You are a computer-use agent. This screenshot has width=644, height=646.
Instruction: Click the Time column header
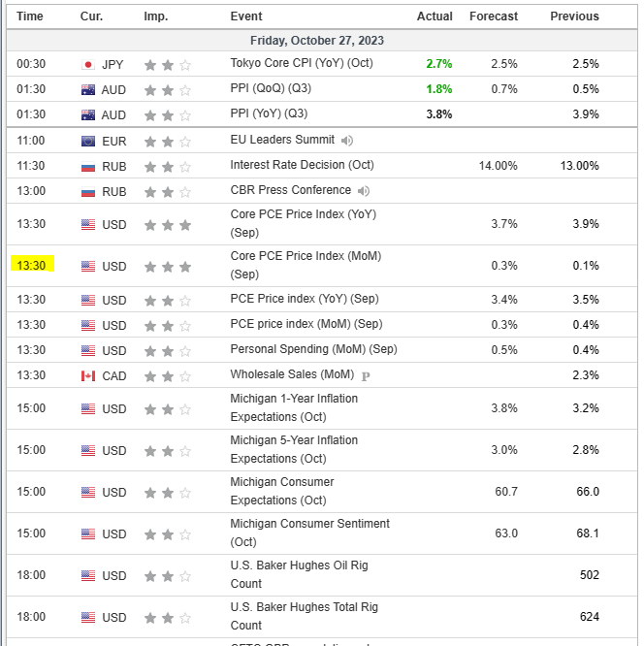click(30, 16)
